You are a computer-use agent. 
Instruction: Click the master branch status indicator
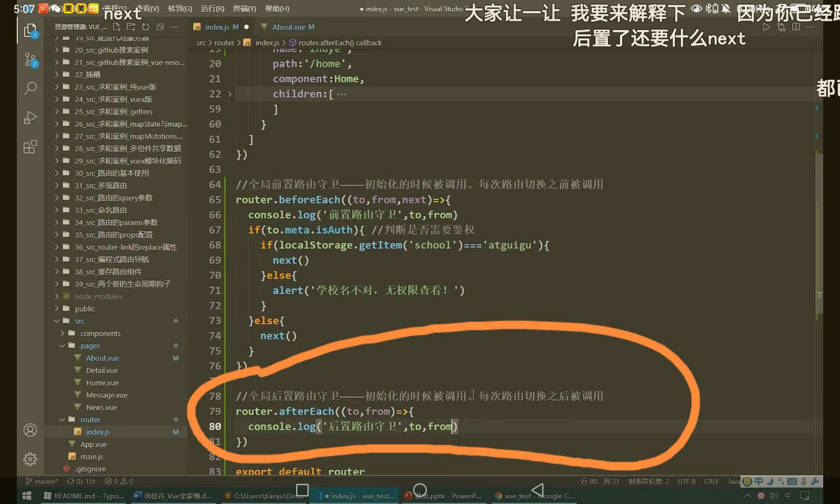pos(42,481)
